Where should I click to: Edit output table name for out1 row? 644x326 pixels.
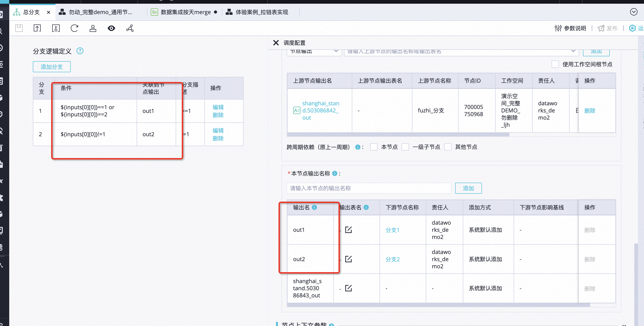tap(348, 230)
